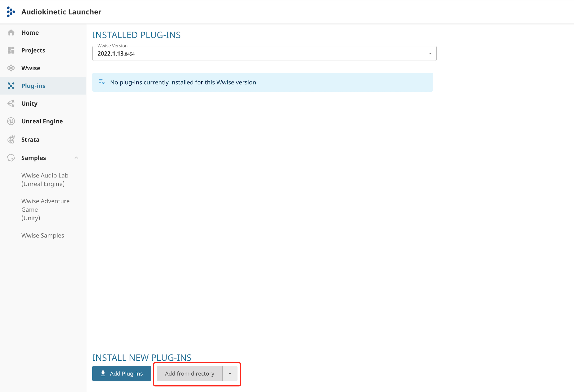Click the Home house icon
The height and width of the screenshot is (392, 574).
11,32
